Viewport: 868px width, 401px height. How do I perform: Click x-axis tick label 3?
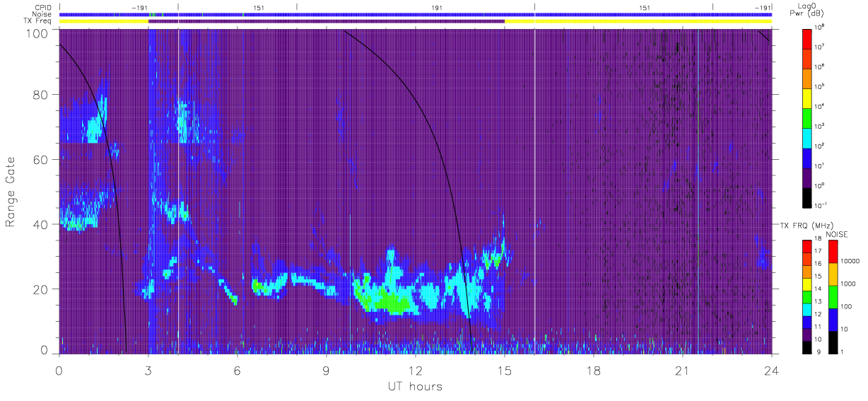coord(148,370)
